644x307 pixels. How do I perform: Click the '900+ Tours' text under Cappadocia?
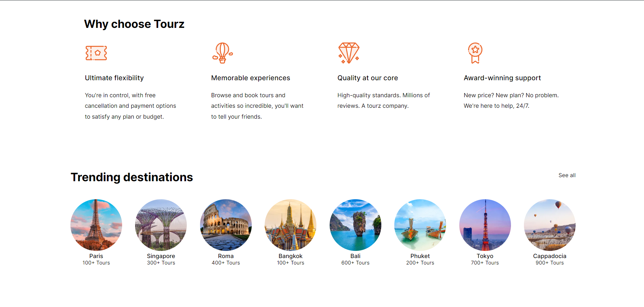550,263
